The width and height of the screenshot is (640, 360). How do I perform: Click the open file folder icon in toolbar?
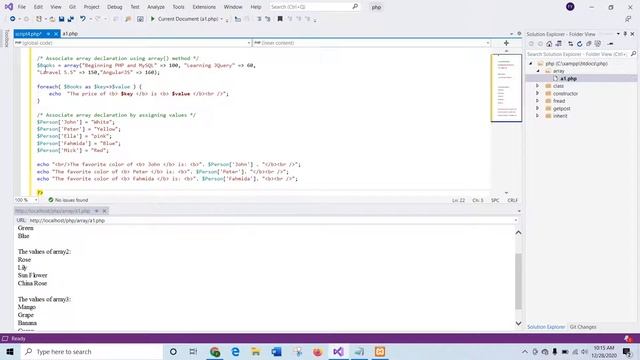52,19
